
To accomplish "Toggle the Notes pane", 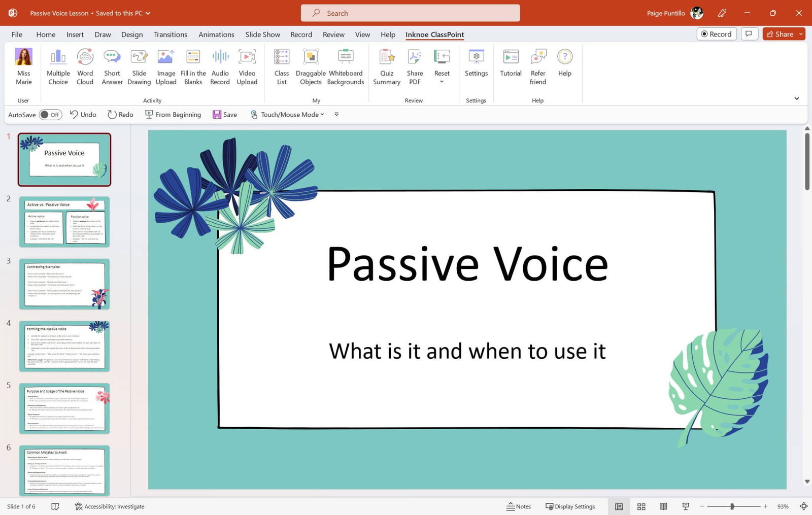I will tap(519, 506).
